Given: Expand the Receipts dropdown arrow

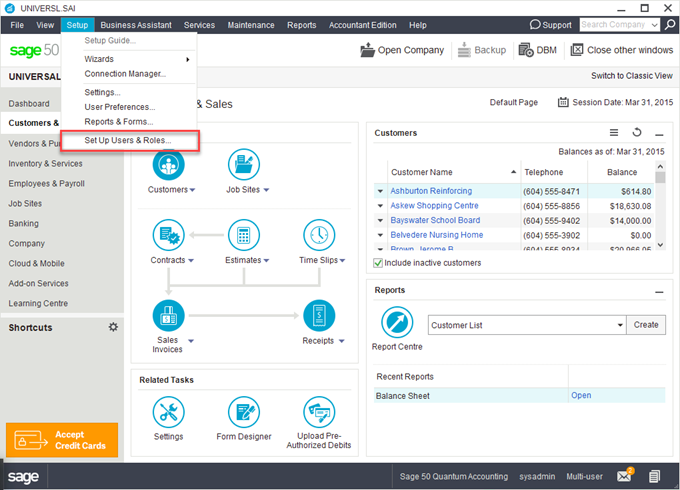Looking at the screenshot, I should [x=342, y=341].
